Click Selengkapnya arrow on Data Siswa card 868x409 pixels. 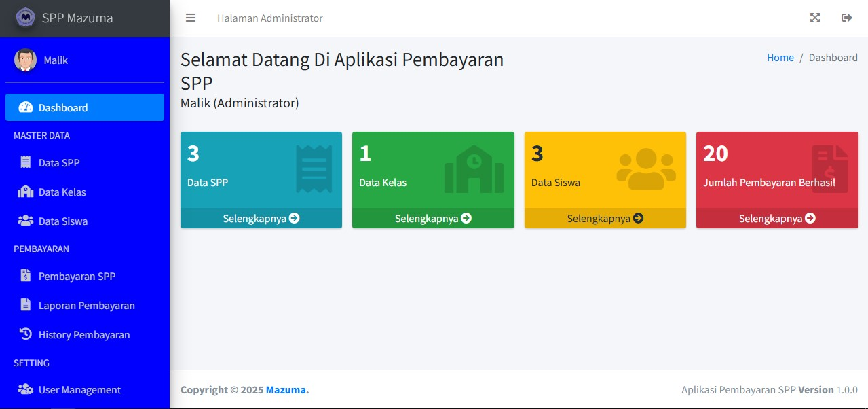tap(638, 218)
